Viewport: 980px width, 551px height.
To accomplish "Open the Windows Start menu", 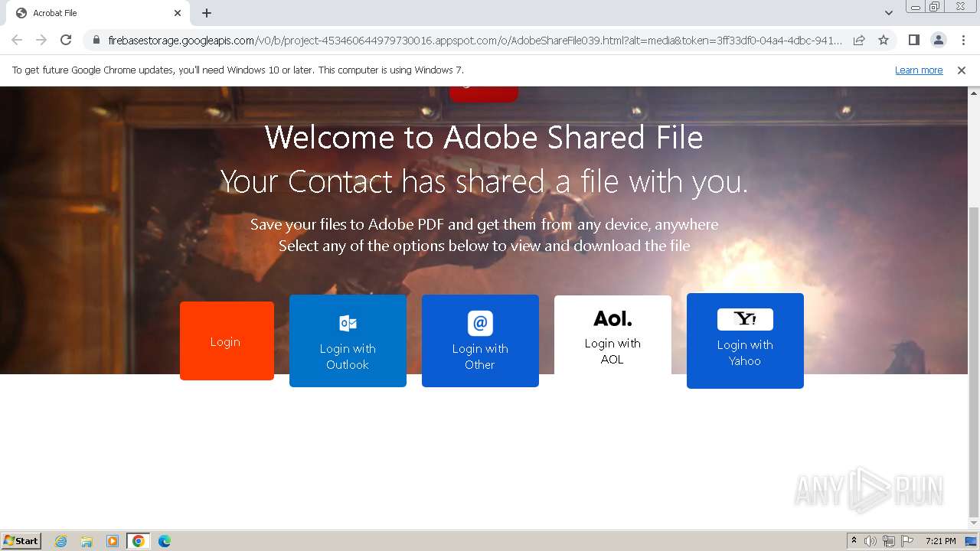I will pyautogui.click(x=21, y=541).
